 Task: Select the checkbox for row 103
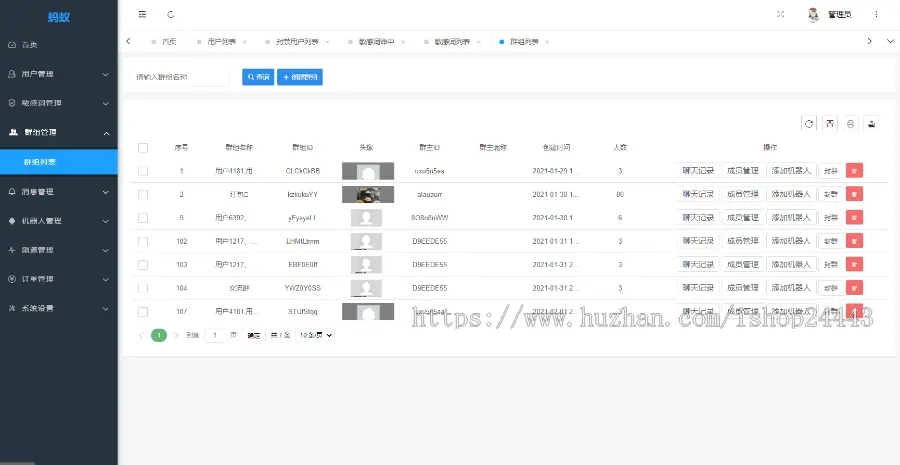(143, 265)
